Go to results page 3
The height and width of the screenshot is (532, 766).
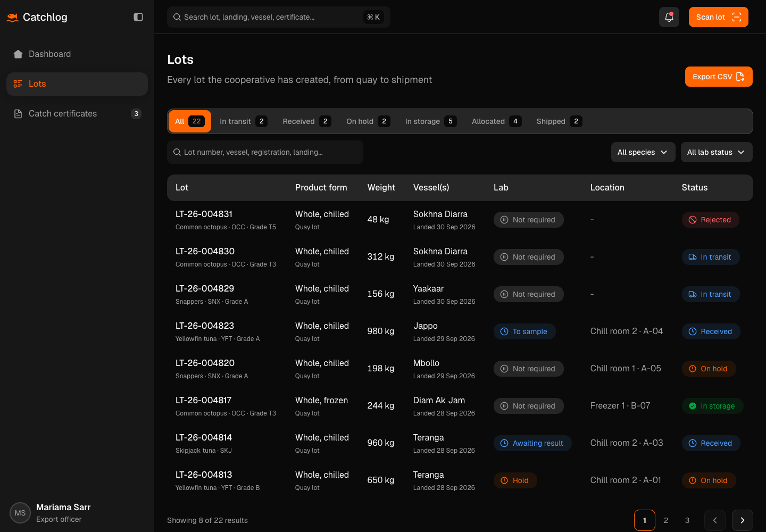pos(687,520)
